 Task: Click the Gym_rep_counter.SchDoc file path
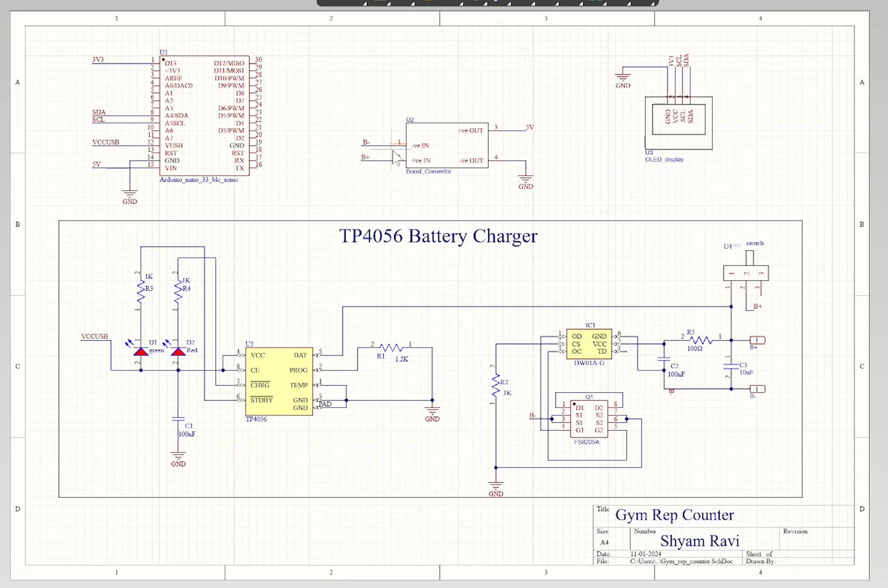(681, 561)
